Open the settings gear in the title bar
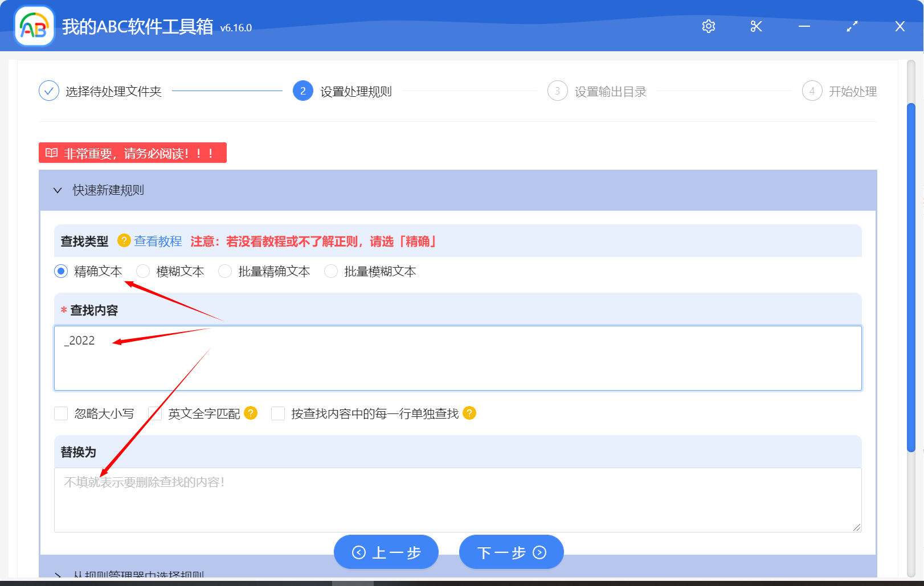This screenshot has height=586, width=924. (708, 26)
